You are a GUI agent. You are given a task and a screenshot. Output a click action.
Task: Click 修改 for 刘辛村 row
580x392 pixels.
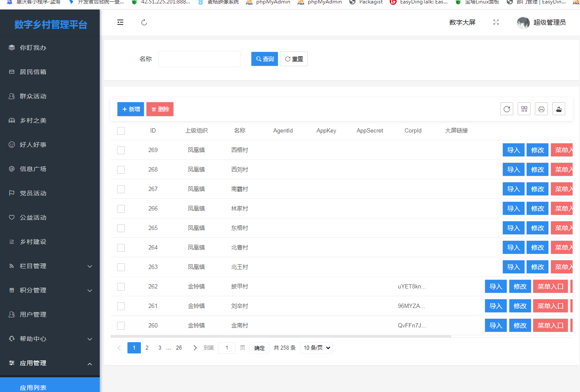520,306
